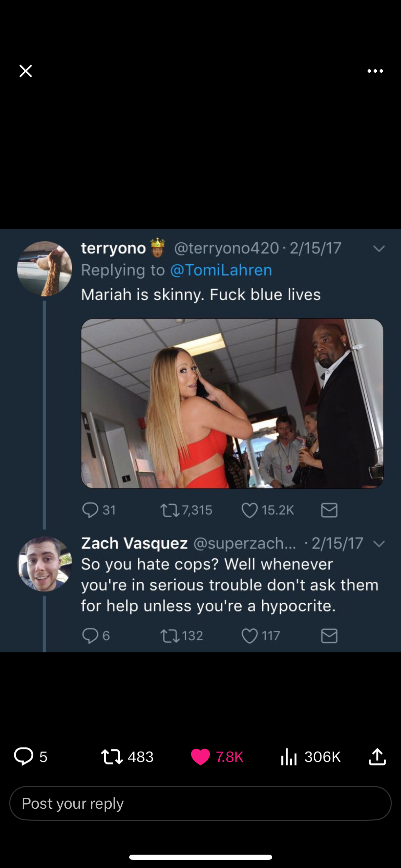Screen dimensions: 401x868
Task: Expand chevron on terryono's tweet
Action: coord(379,249)
